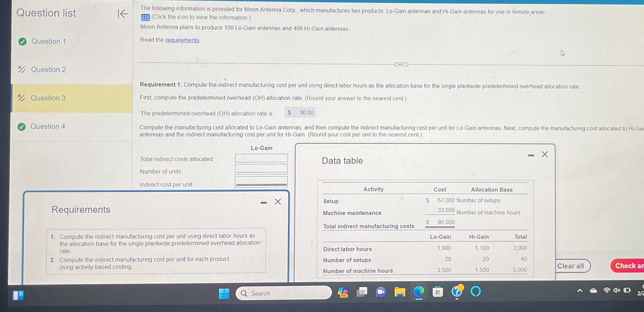Open the Windows Start menu
644x312 pixels.
pyautogui.click(x=224, y=293)
